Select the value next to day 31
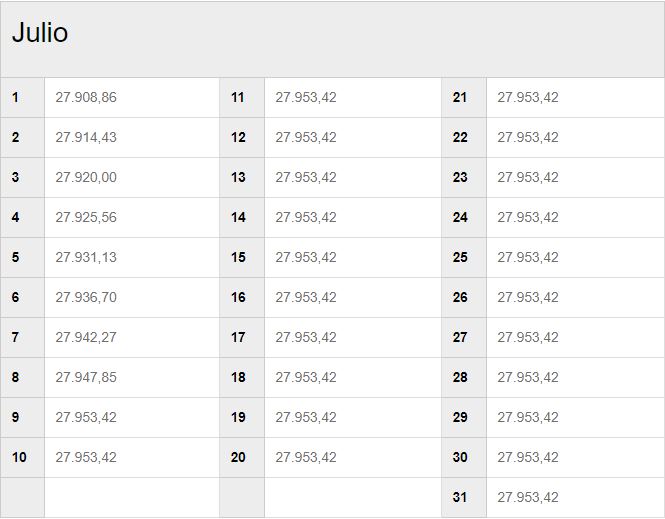Image resolution: width=665 pixels, height=519 pixels. [x=528, y=498]
